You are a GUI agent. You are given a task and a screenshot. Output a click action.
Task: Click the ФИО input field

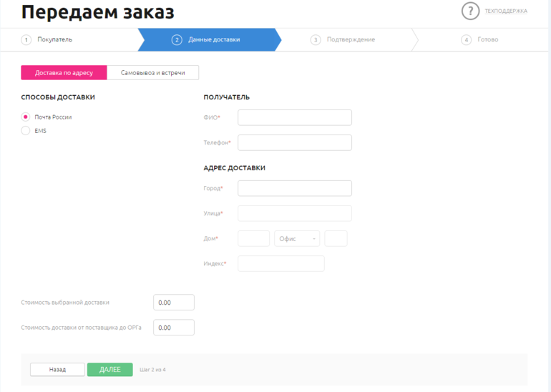294,117
